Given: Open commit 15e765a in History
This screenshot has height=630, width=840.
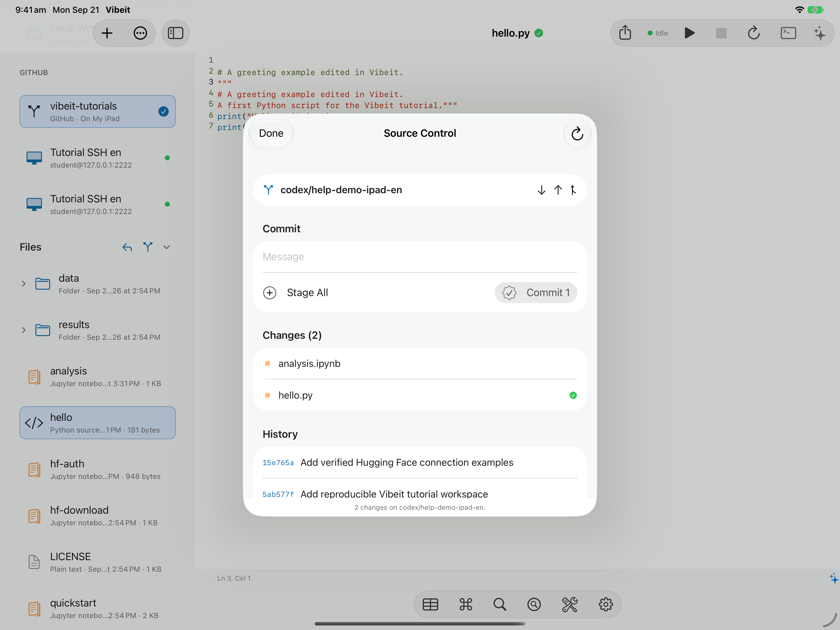Looking at the screenshot, I should click(x=420, y=462).
